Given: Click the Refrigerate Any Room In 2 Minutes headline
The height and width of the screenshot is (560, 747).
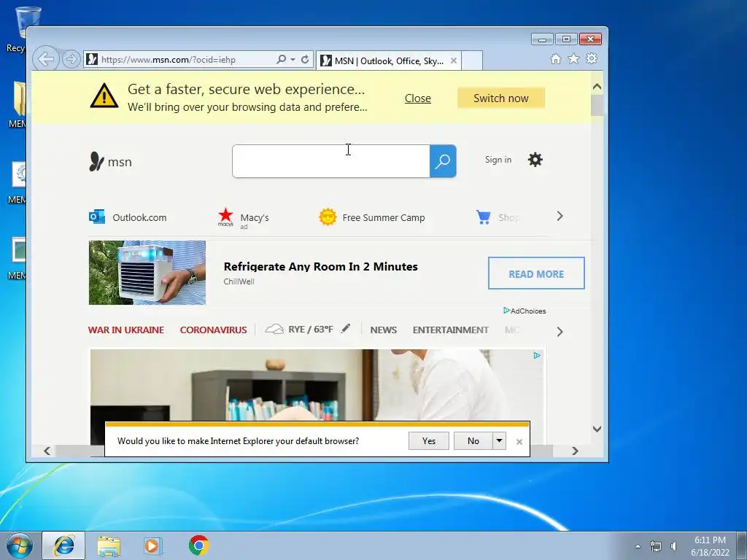Looking at the screenshot, I should point(321,267).
